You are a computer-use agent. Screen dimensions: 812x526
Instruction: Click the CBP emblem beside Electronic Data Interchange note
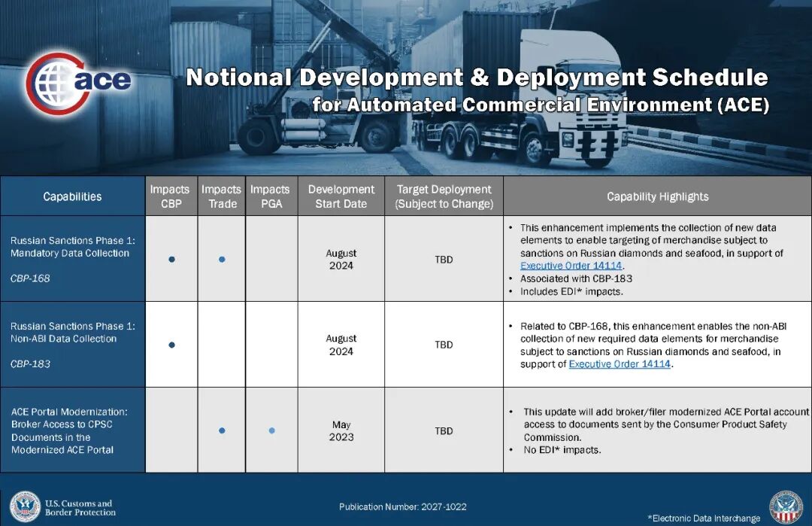[x=786, y=507]
